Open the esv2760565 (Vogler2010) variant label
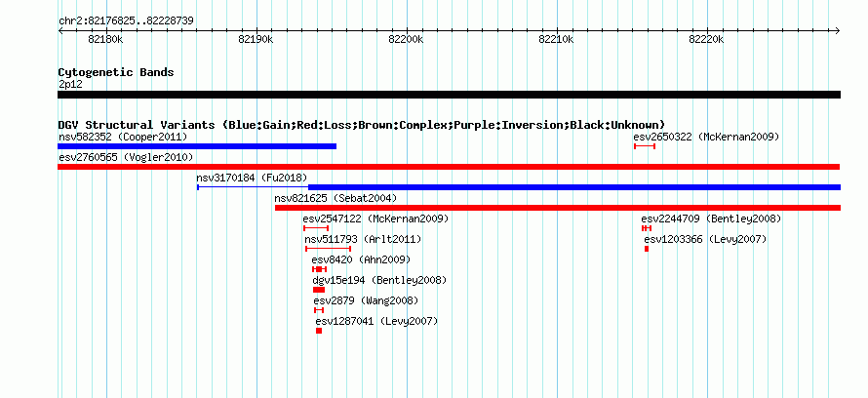 (x=126, y=157)
